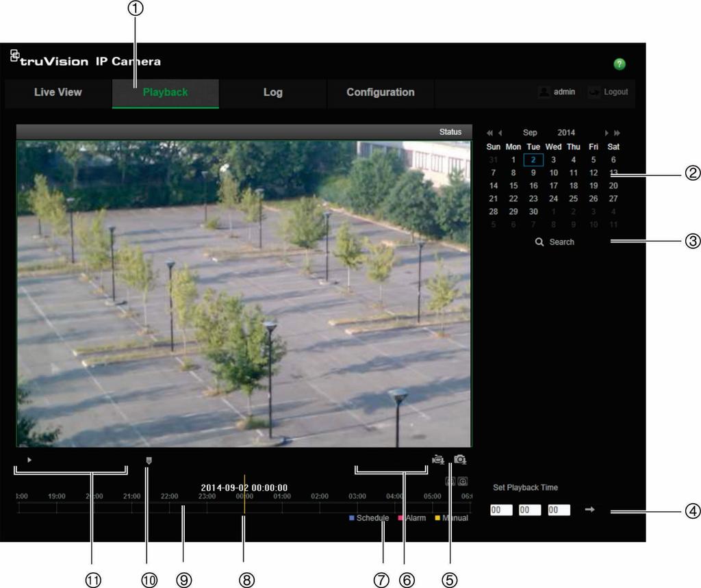Select date 30 in the calendar
This screenshot has height=588, width=701.
tap(533, 212)
